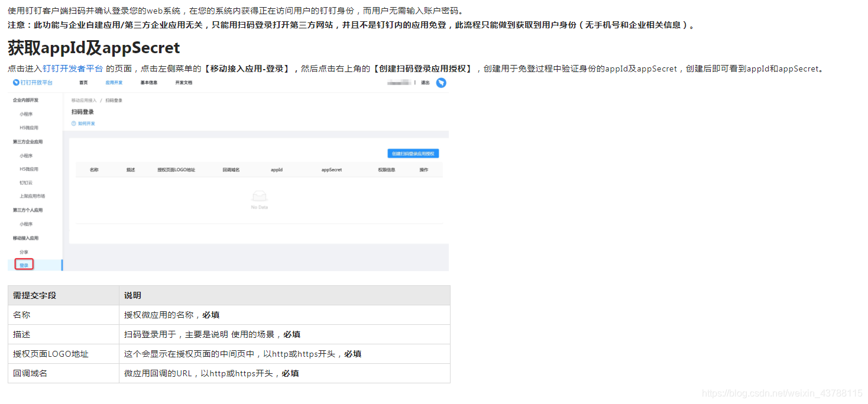
Task: Click the 获取appId及appSecret heading
Action: [x=93, y=47]
